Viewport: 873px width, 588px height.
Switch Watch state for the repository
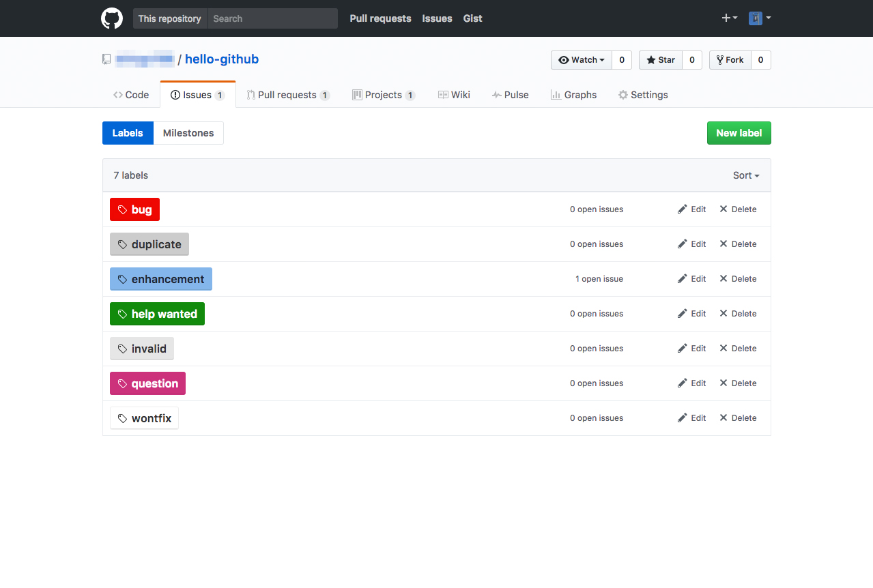pos(582,59)
